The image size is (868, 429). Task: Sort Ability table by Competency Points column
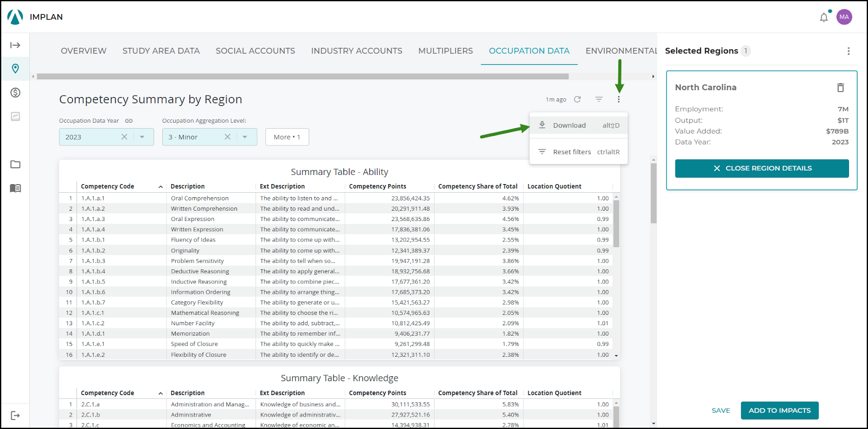pos(378,187)
